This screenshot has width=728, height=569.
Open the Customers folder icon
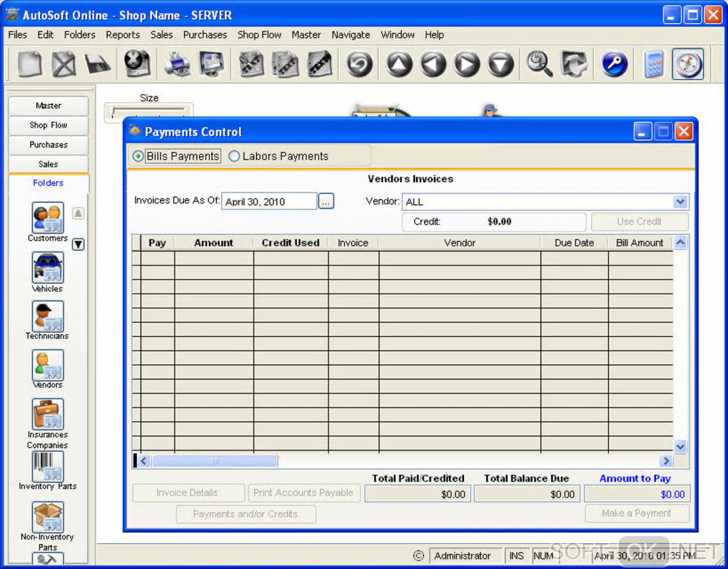[x=48, y=218]
